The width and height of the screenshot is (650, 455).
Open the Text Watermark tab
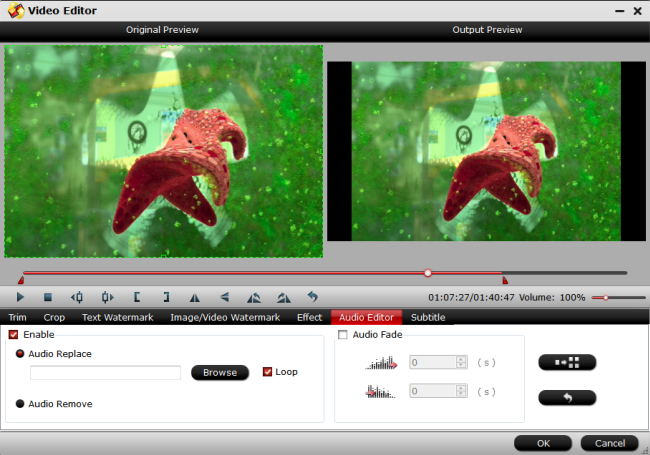point(118,317)
